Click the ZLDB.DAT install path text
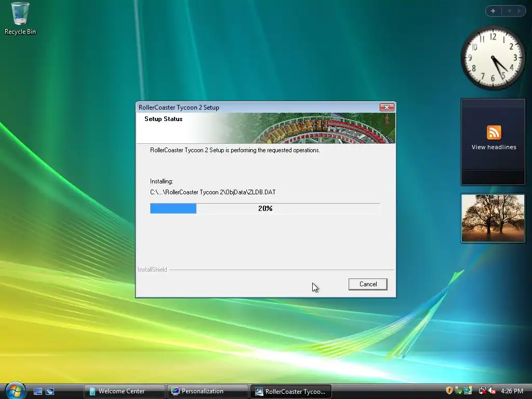532x399 pixels. click(x=212, y=192)
